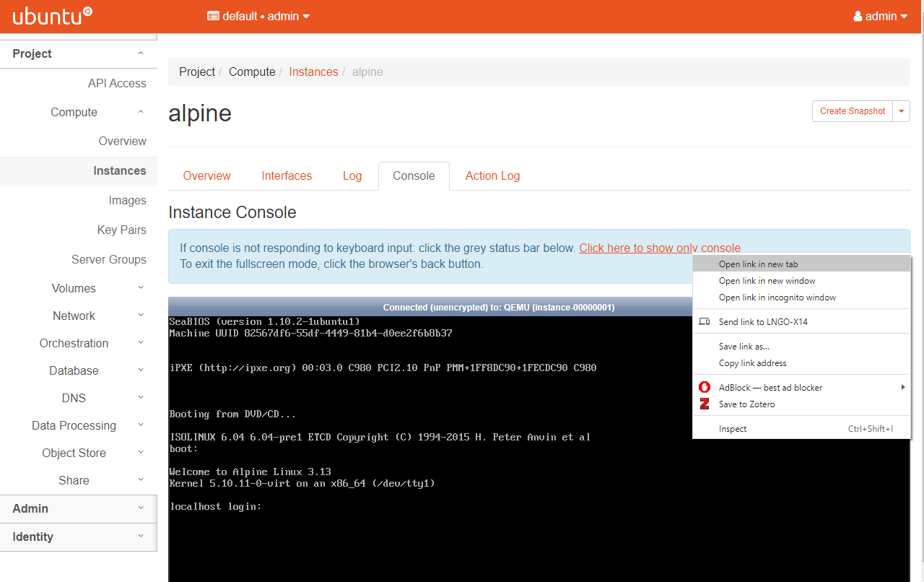Open the default • admin project selector
Image resolution: width=924 pixels, height=582 pixels.
pyautogui.click(x=258, y=16)
